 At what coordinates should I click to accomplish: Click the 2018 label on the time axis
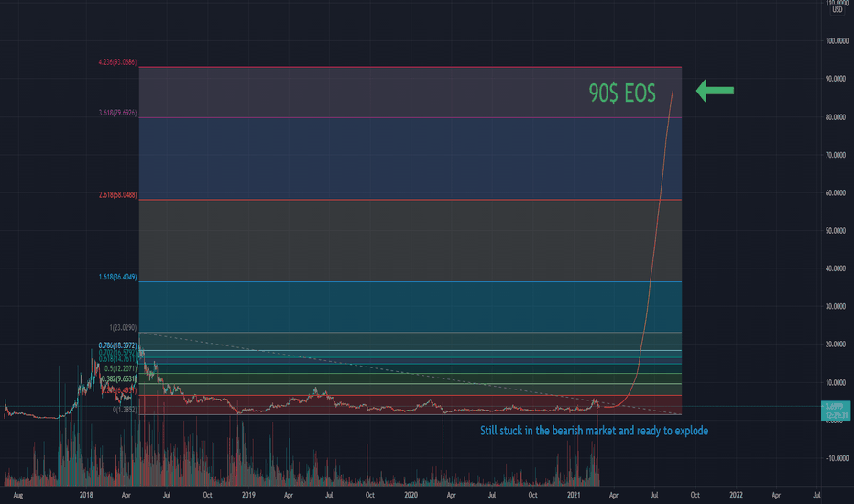pyautogui.click(x=86, y=495)
